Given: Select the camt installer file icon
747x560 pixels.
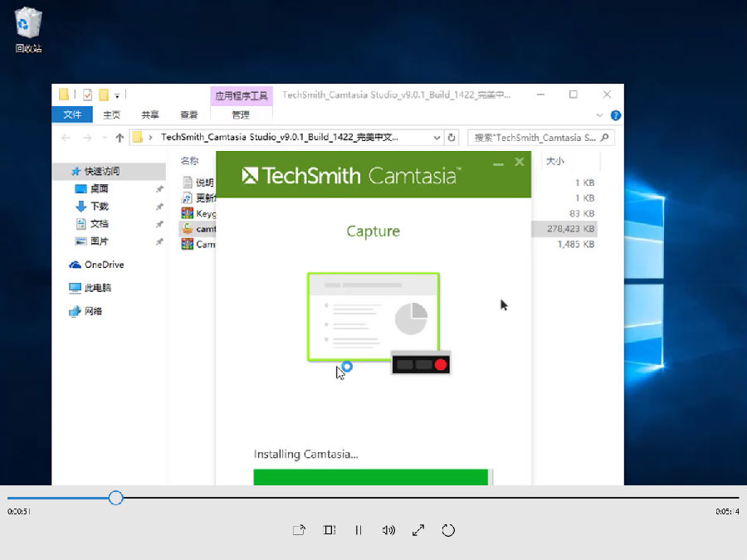Looking at the screenshot, I should pos(188,229).
